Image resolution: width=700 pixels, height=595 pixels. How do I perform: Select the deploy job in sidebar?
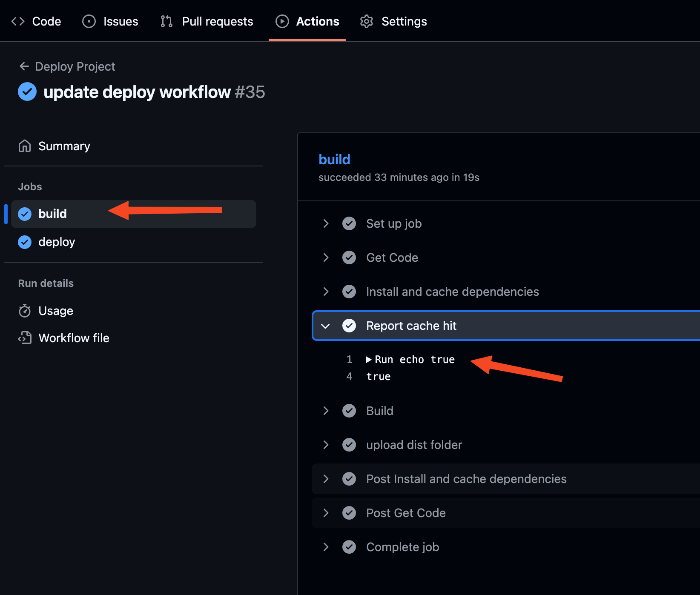57,242
